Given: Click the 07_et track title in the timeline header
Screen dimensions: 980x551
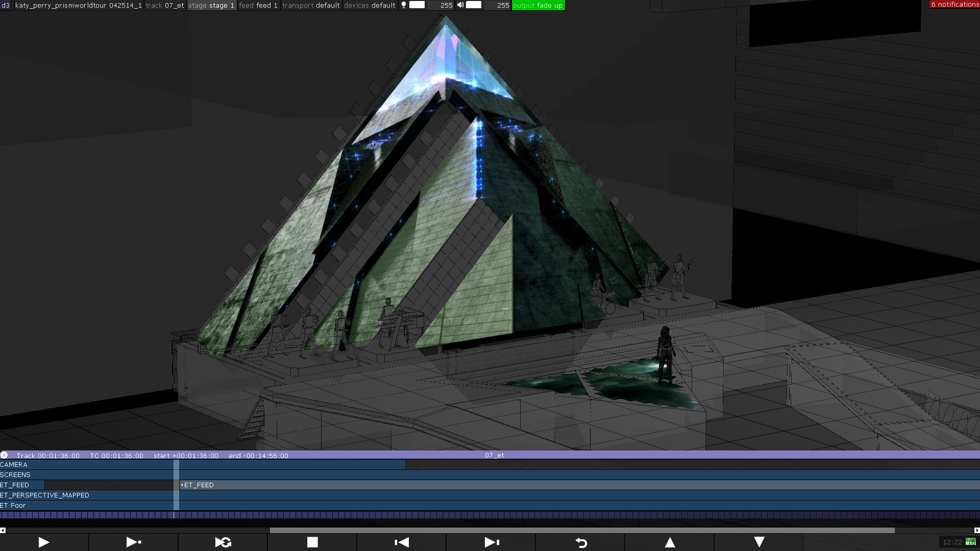Looking at the screenshot, I should coord(494,456).
